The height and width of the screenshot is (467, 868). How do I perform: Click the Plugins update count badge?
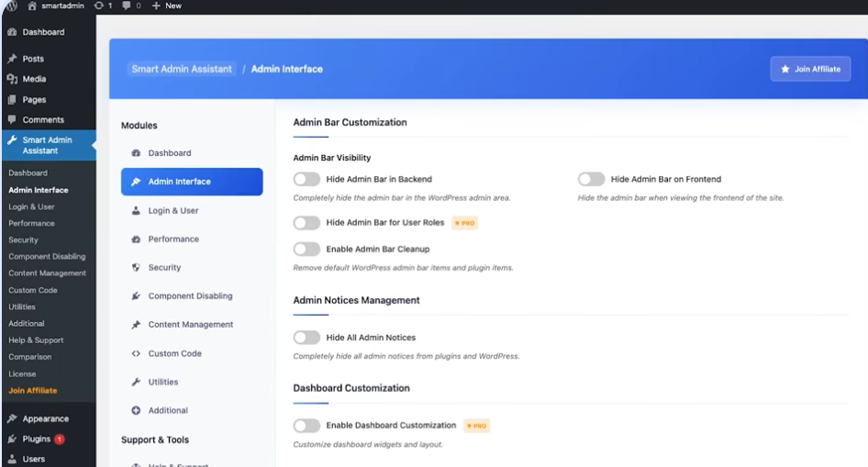pos(60,439)
